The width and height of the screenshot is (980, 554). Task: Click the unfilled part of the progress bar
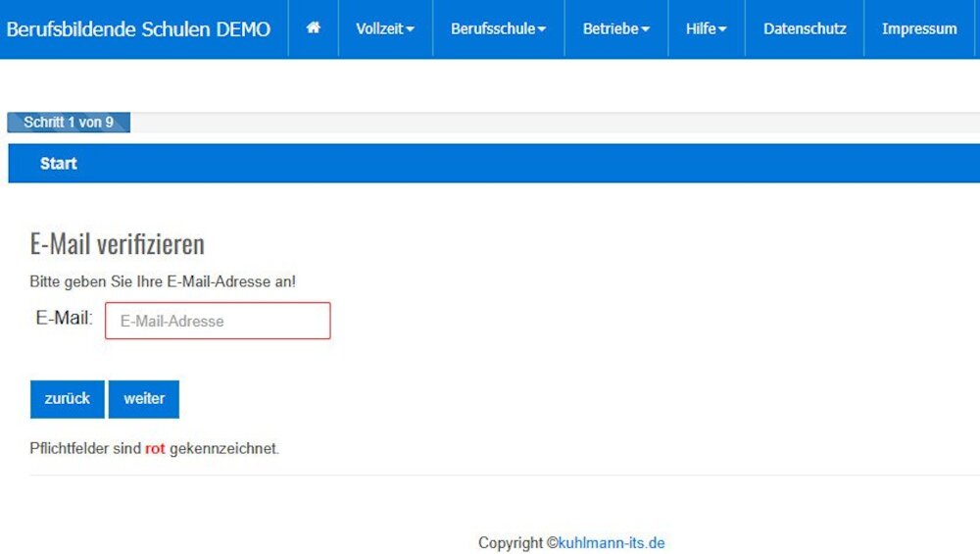[549, 123]
